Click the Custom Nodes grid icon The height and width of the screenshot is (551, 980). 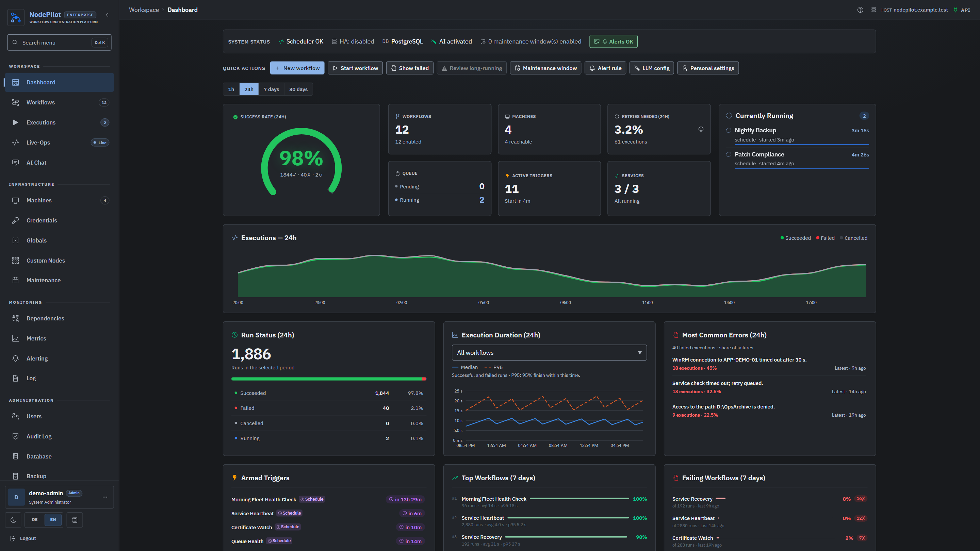click(15, 261)
